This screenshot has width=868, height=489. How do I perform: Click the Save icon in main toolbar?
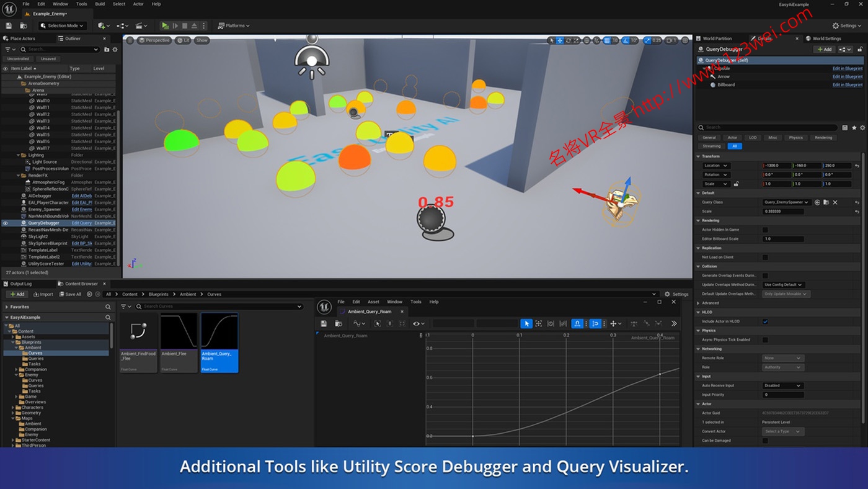tap(9, 25)
